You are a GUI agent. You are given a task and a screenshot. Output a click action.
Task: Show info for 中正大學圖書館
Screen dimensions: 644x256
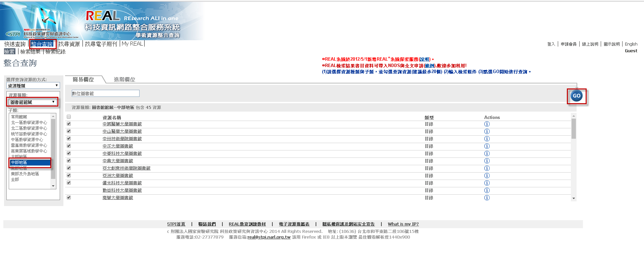pyautogui.click(x=487, y=146)
